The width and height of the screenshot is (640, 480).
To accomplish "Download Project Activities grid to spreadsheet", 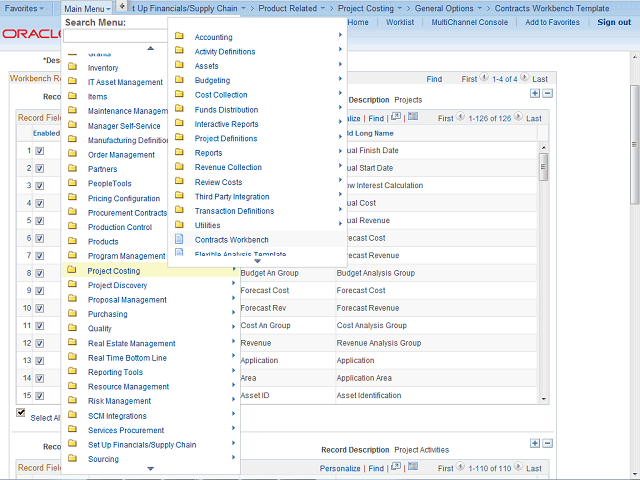I will point(413,467).
